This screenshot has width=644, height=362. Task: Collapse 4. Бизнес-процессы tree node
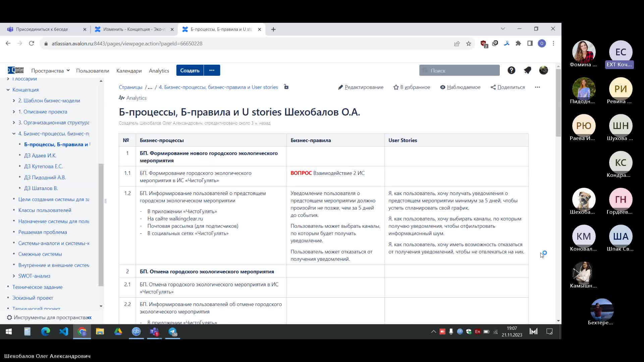pyautogui.click(x=14, y=133)
